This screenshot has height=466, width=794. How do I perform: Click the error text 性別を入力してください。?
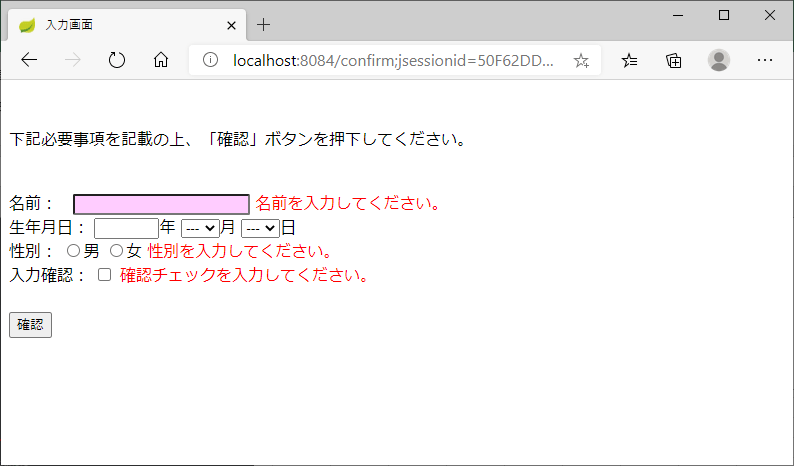click(241, 251)
